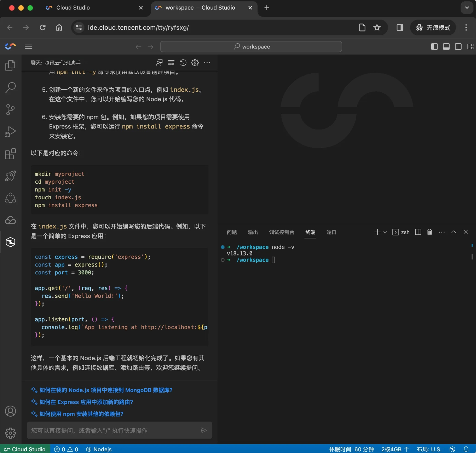Switch to the 输出 panel tab
Screen dimensions: 476x453
(253, 232)
